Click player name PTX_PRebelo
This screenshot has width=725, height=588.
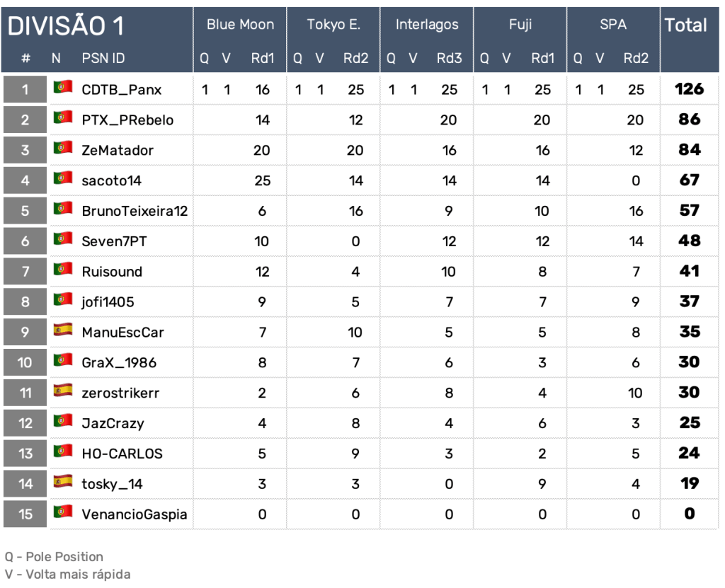point(127,120)
